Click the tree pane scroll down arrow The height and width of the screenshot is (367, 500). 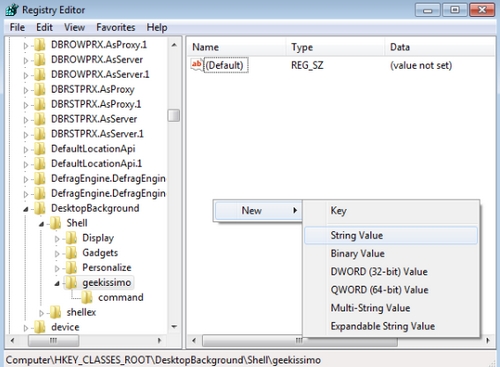click(174, 327)
